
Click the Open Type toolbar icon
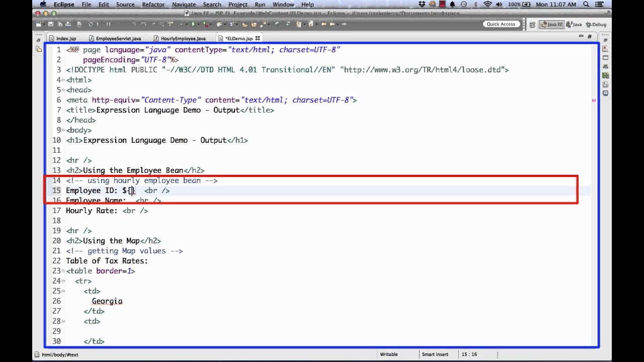click(245, 24)
